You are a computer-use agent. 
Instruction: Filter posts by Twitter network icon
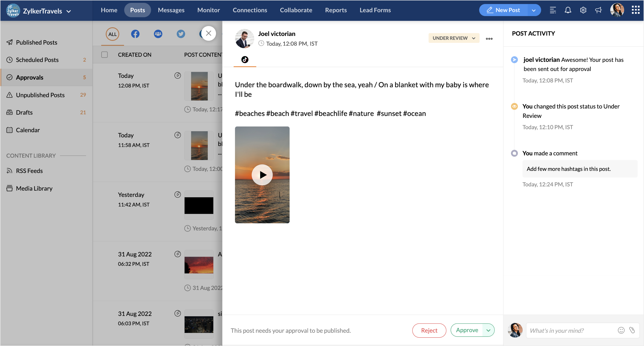coord(181,34)
